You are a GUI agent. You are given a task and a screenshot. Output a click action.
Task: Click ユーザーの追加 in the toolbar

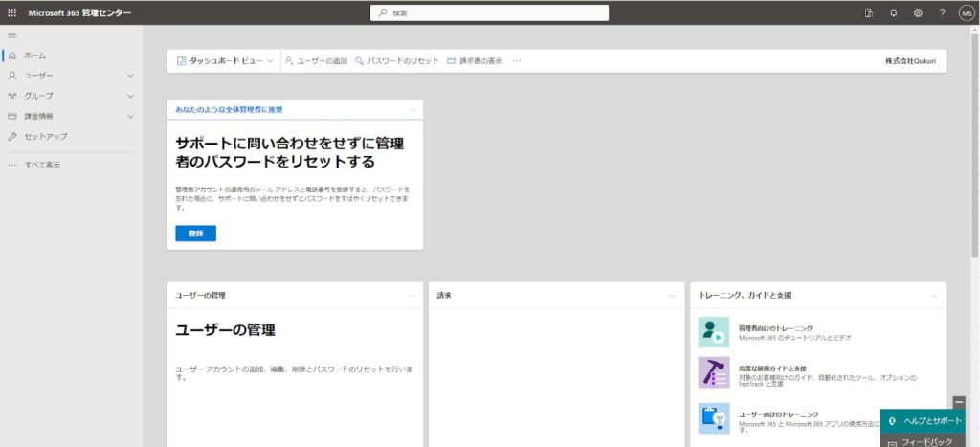[316, 60]
